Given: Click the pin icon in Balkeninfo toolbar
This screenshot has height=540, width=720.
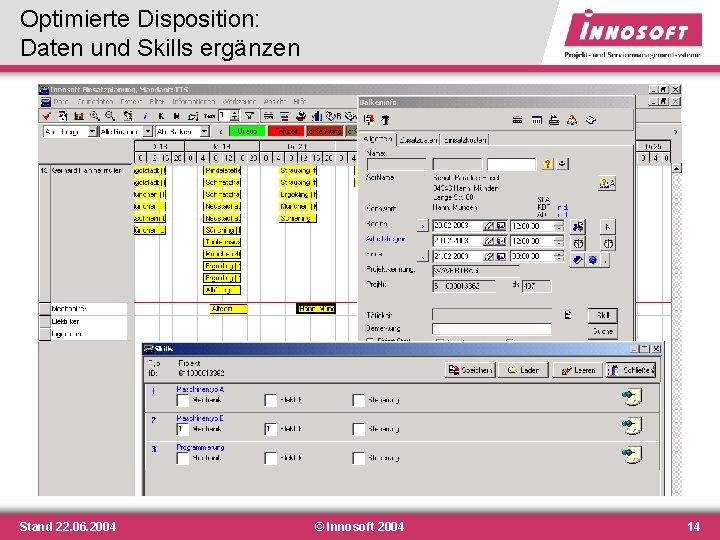Looking at the screenshot, I should 385,120.
